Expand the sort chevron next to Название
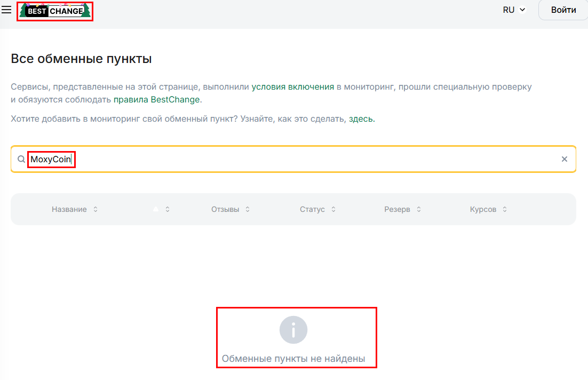The width and height of the screenshot is (588, 380). (x=96, y=209)
